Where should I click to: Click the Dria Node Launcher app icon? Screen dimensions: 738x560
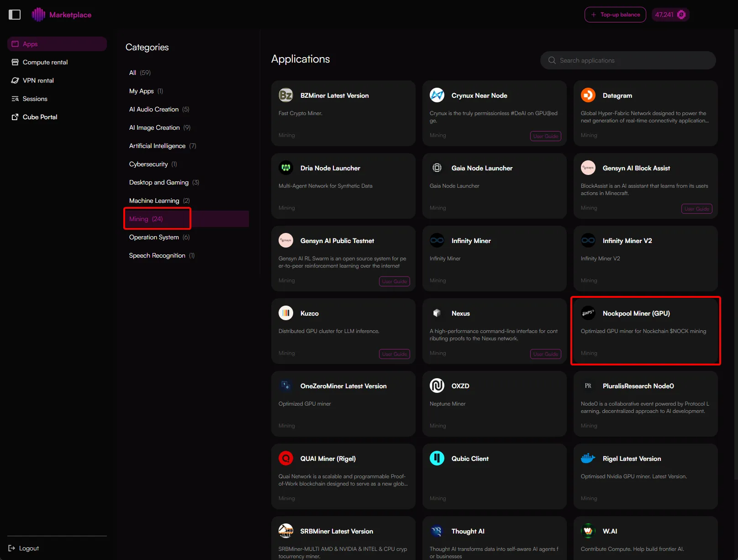click(286, 168)
